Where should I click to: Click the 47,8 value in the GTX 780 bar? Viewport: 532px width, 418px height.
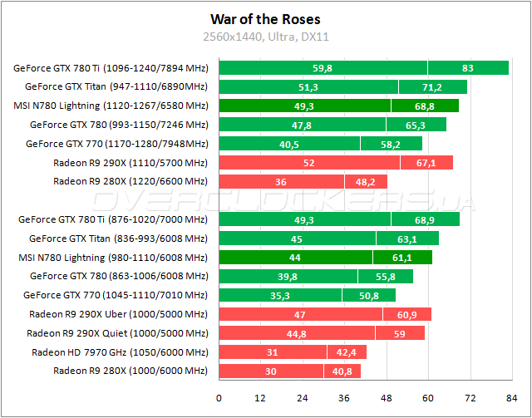[x=300, y=125]
